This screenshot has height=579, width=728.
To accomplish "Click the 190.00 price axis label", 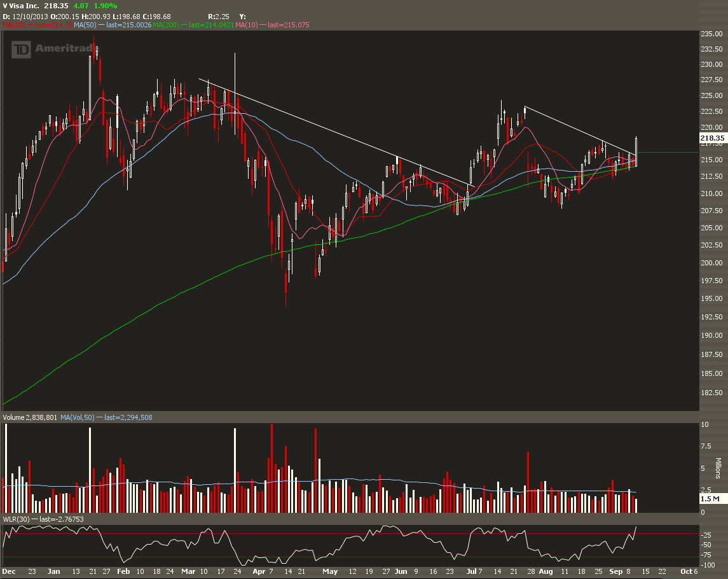I will (711, 335).
